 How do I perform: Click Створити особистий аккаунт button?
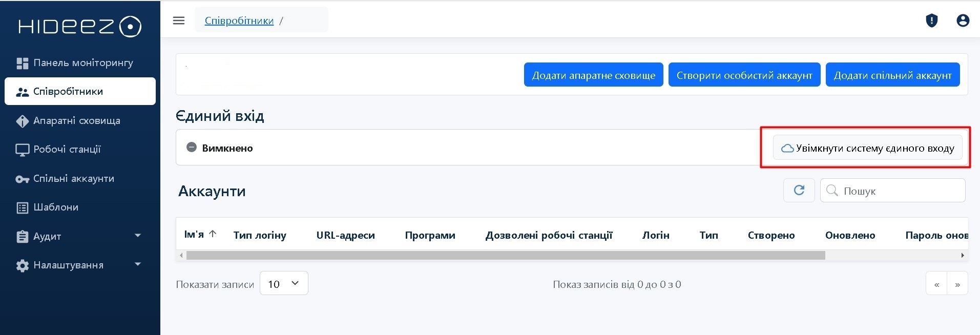pos(744,75)
